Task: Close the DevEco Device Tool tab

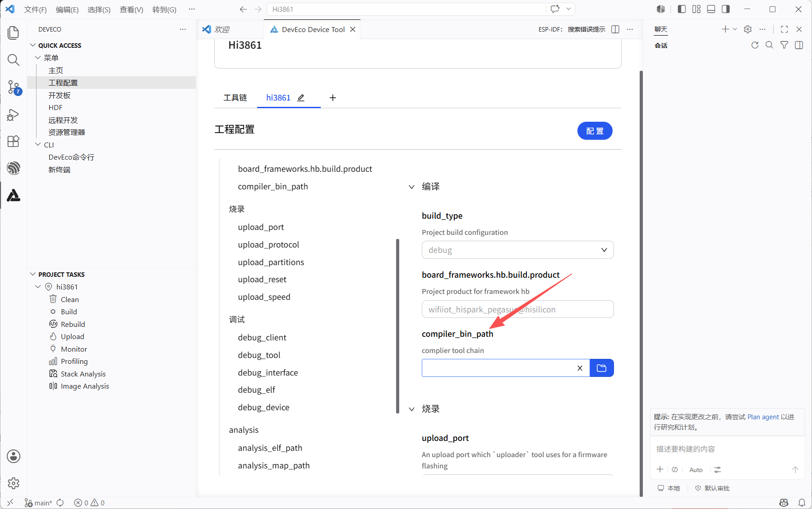Action: (x=353, y=29)
